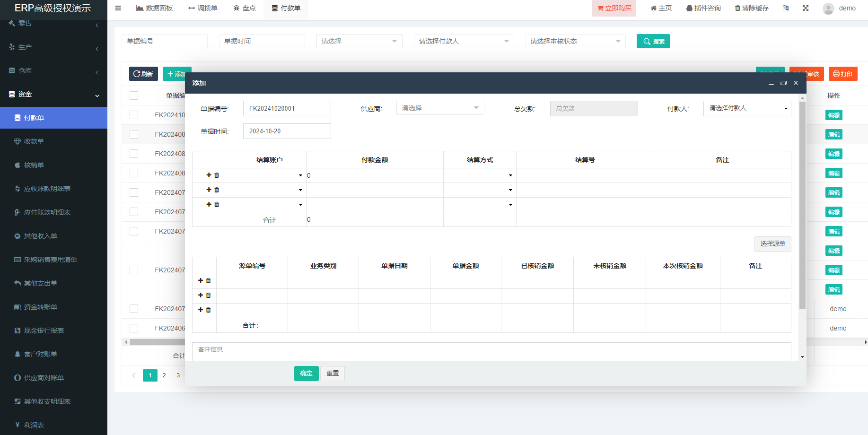This screenshot has width=868, height=435.
Task: Toggle the select-all checkbox in table header
Action: pyautogui.click(x=134, y=96)
